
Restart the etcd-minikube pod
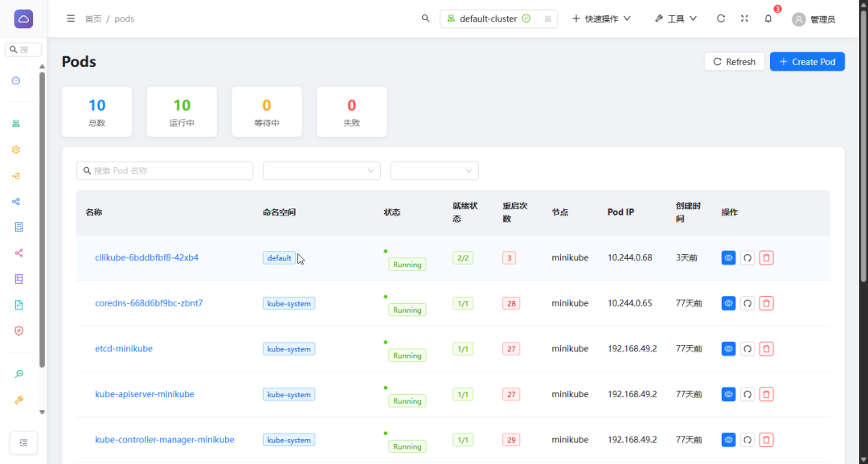(747, 348)
